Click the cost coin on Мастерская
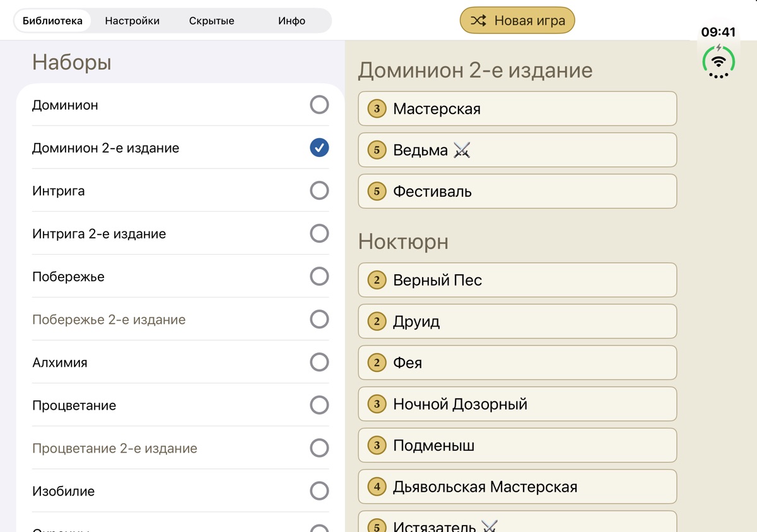The width and height of the screenshot is (757, 532). click(377, 108)
